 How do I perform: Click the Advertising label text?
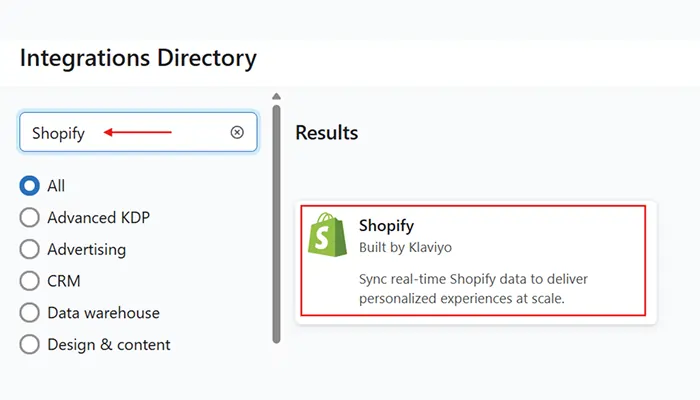coord(87,249)
